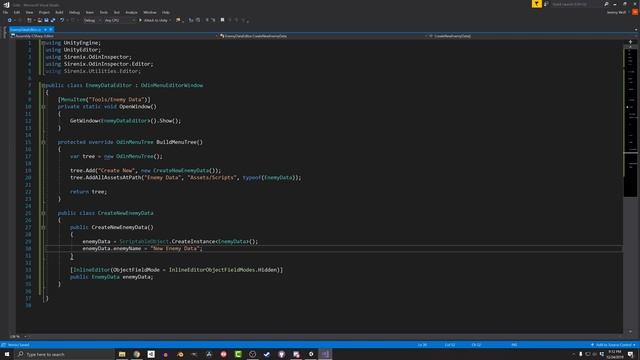
Task: Open the Project menu
Action: (x=44, y=12)
